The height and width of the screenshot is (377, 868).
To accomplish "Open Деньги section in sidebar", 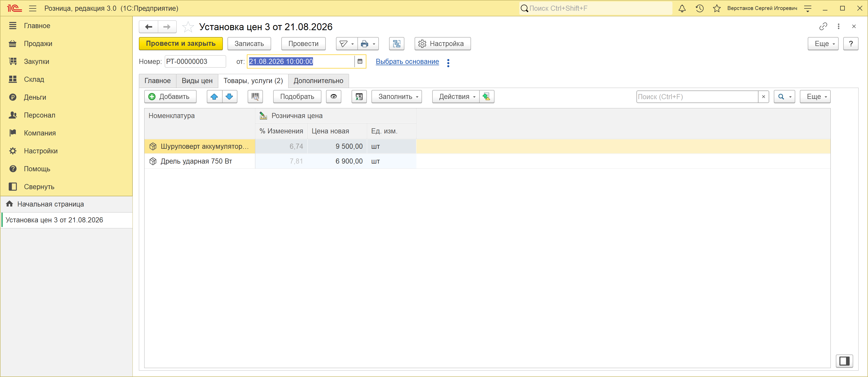I will pyautogui.click(x=66, y=97).
